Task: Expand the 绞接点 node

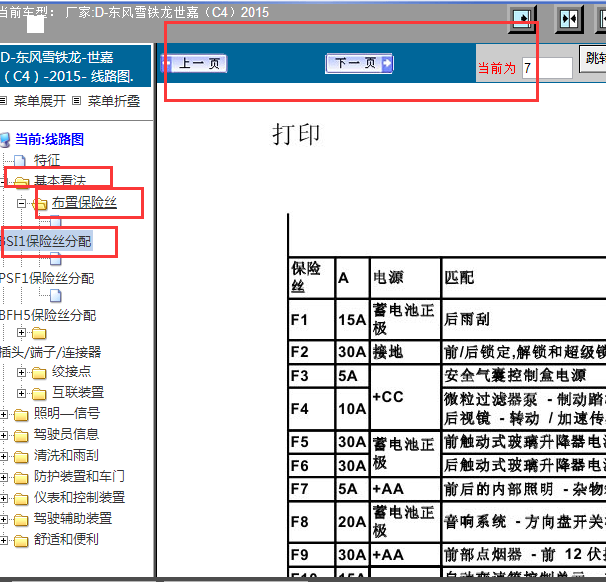Action: tap(22, 373)
